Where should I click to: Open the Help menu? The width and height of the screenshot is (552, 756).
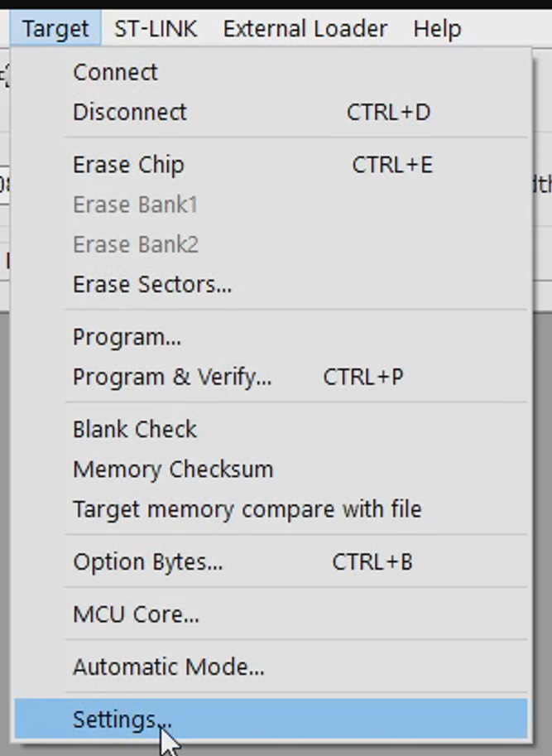tap(437, 29)
